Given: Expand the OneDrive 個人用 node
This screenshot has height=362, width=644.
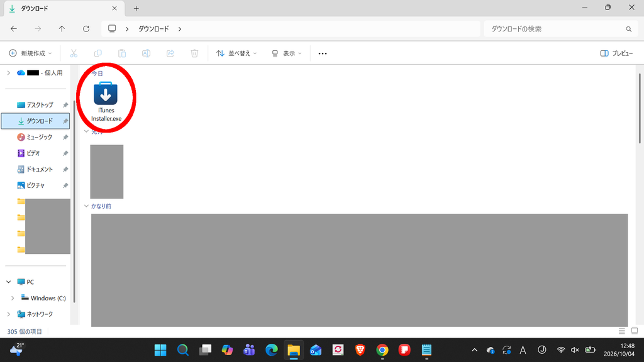Looking at the screenshot, I should coord(9,73).
